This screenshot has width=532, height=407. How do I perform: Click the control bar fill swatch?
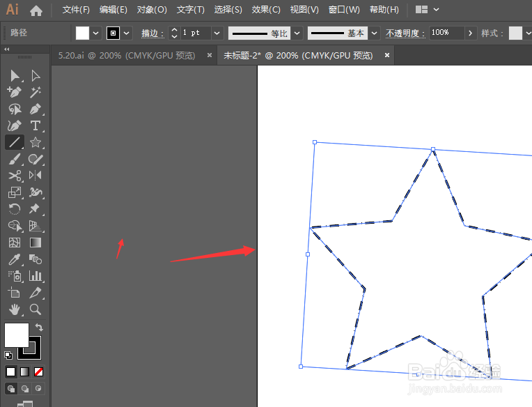(82, 33)
